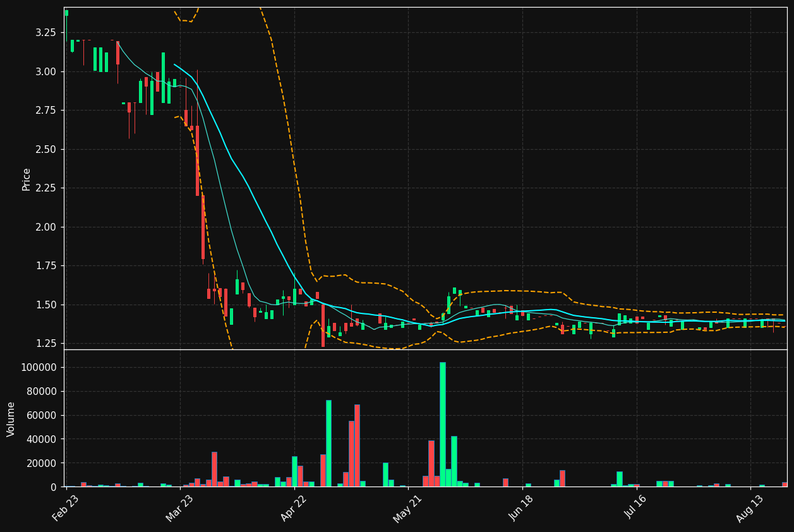The image size is (794, 532).
Task: Click the 2.50 price tick label
Action: 45,149
